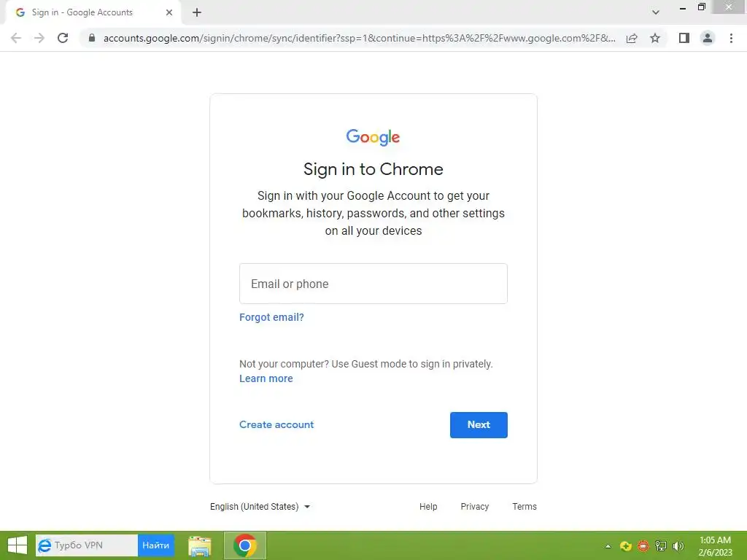Follow the Forgot email? link

(271, 317)
